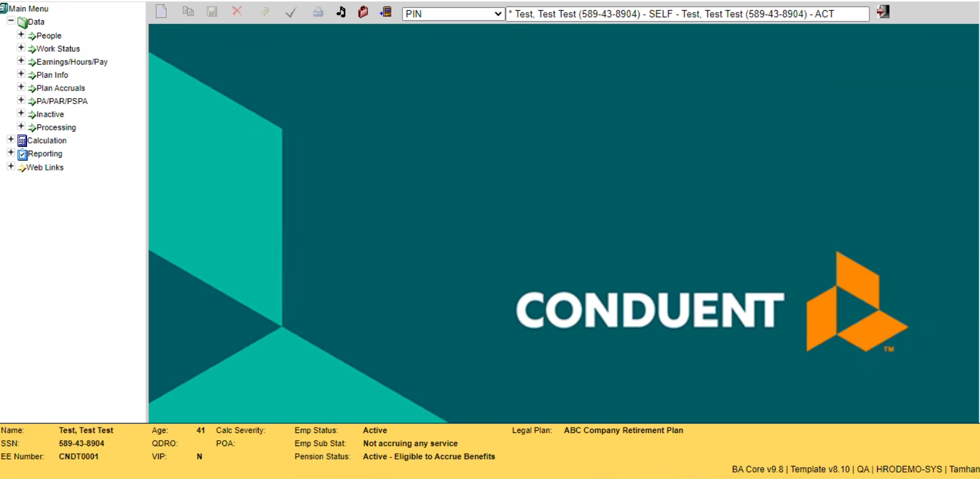Select Processing tree item
Viewport: 980px width, 479px height.
tap(56, 128)
